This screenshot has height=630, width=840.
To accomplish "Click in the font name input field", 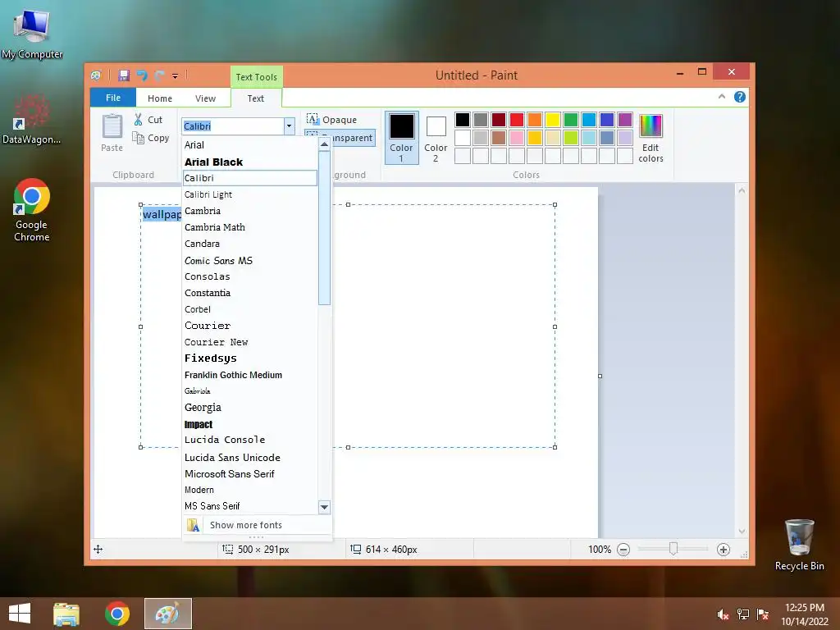I will (x=233, y=126).
